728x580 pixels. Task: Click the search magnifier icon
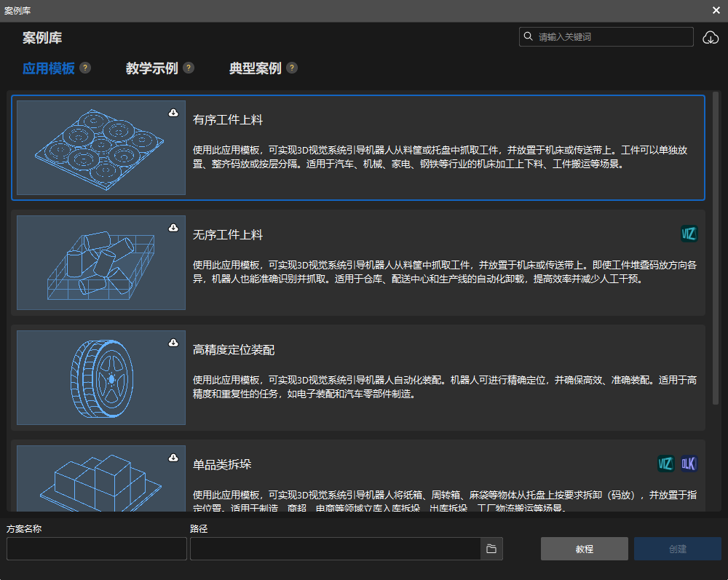point(528,36)
